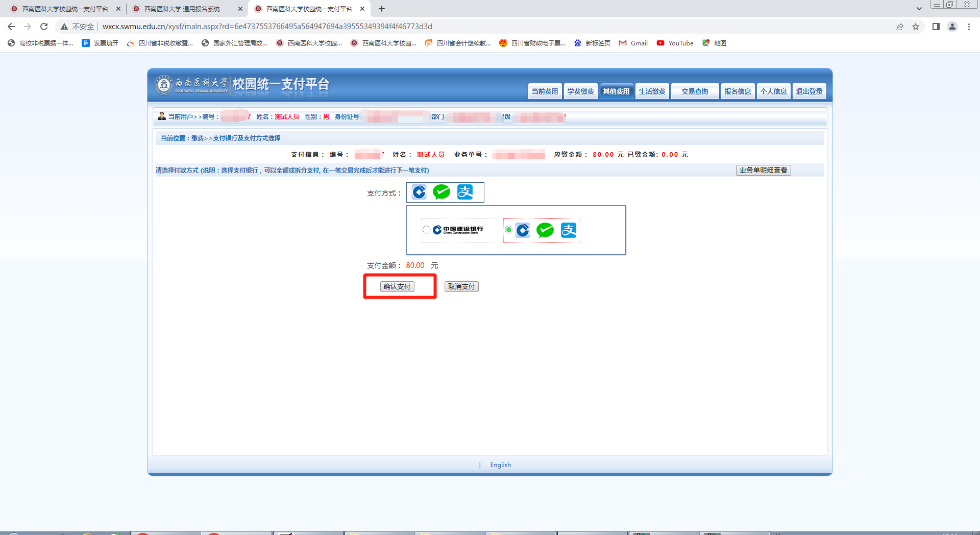Open the Chrome three-dot menu
The height and width of the screenshot is (535, 980).
point(969,27)
